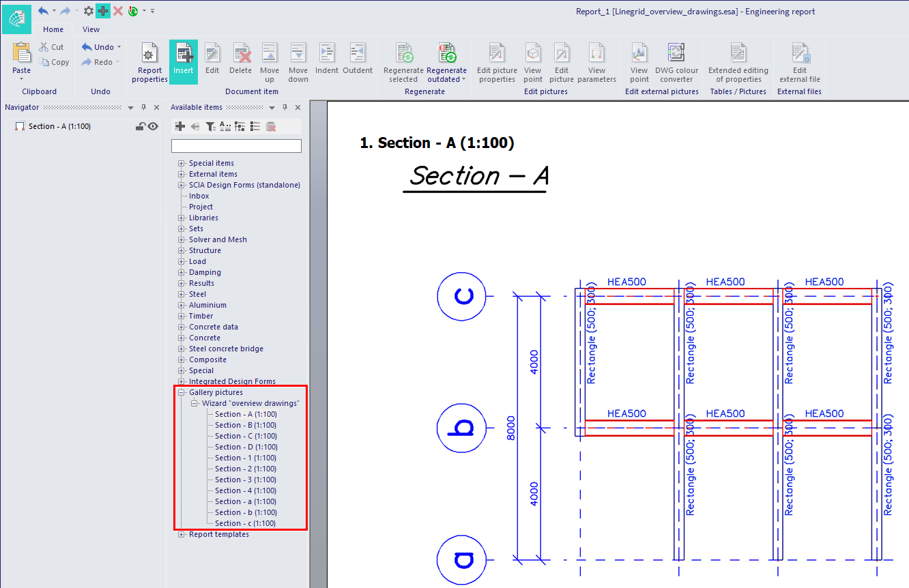Click the filter icon in the Available items toolbar
The image size is (909, 588).
[x=210, y=126]
